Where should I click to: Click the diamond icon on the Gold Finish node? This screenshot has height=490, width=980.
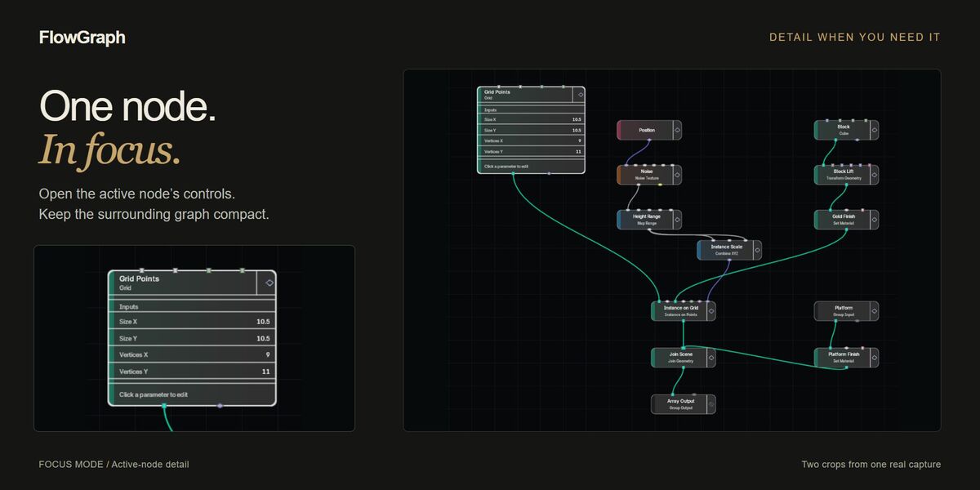[x=873, y=220]
